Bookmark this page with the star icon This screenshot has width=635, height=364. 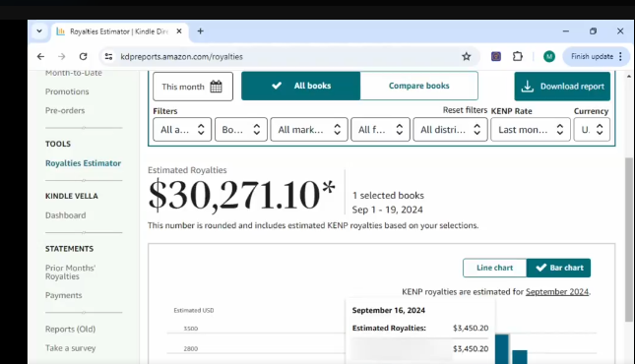click(x=467, y=57)
